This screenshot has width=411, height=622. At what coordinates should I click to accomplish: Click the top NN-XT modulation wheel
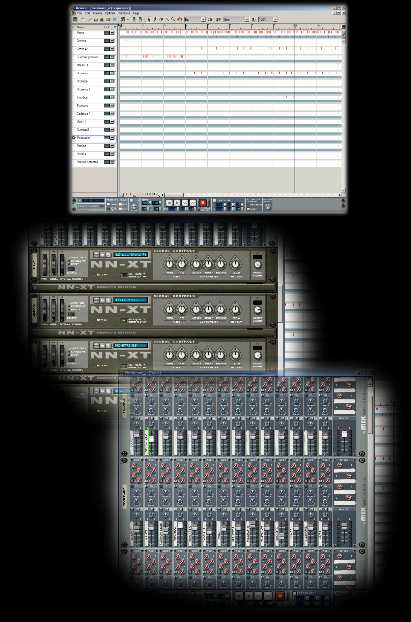tap(53, 265)
